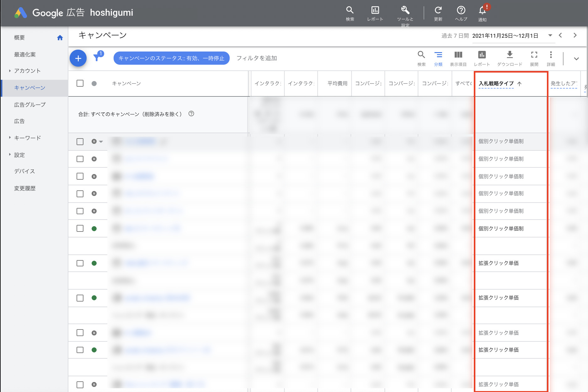Open 表示項目 columns icon

coord(458,55)
